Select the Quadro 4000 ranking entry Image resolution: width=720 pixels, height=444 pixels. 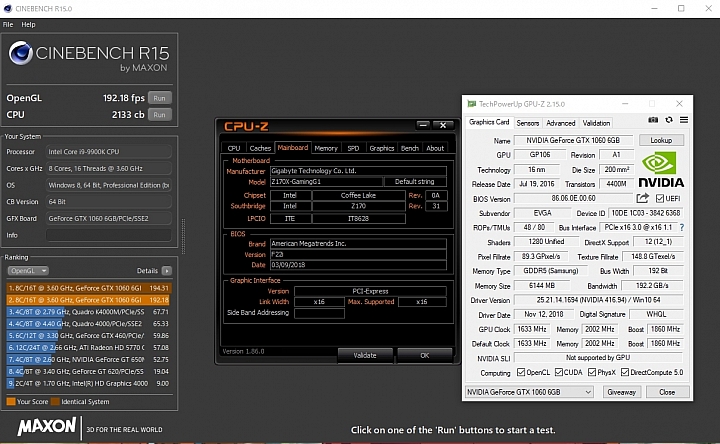89,324
